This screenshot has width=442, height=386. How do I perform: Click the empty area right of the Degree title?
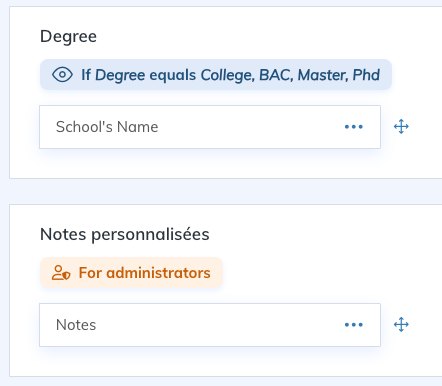(x=267, y=36)
